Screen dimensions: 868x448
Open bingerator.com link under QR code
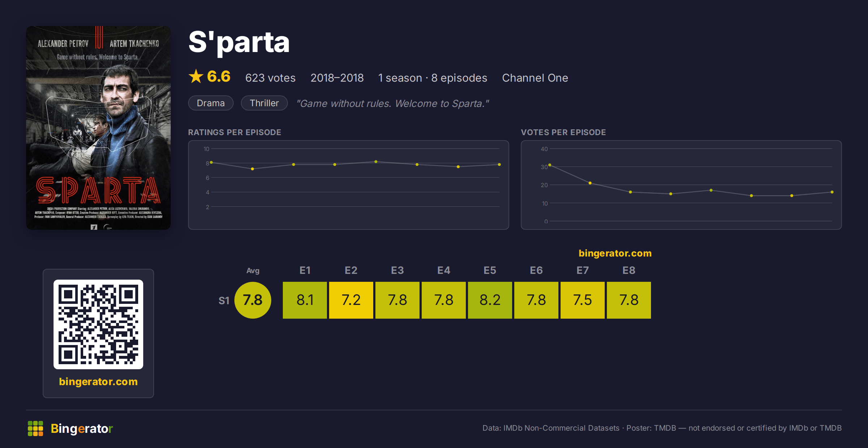98,382
